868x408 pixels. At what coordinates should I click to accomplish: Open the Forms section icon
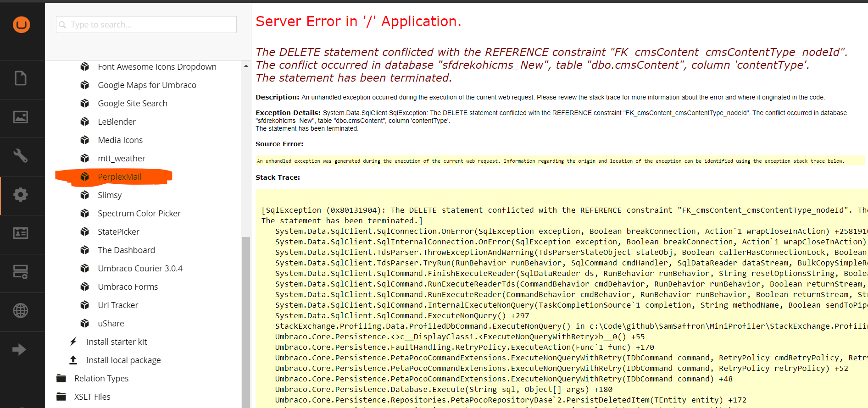(x=20, y=272)
